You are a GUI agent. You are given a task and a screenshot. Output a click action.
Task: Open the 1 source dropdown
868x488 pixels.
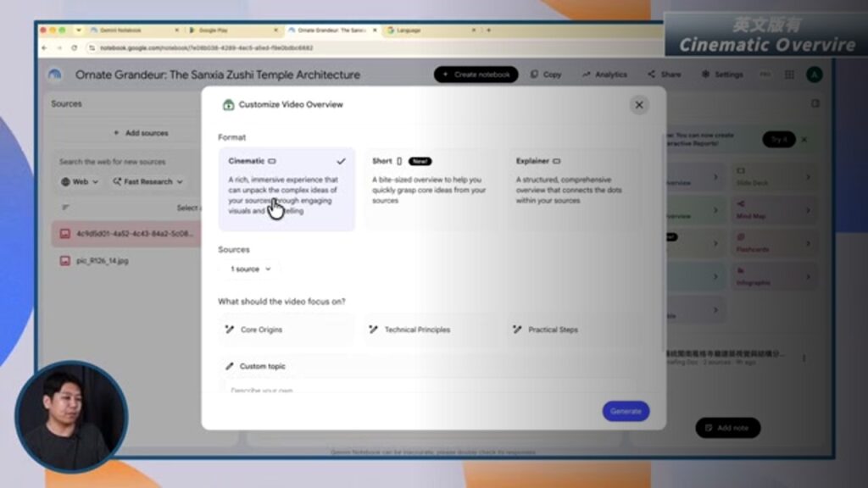pos(250,269)
